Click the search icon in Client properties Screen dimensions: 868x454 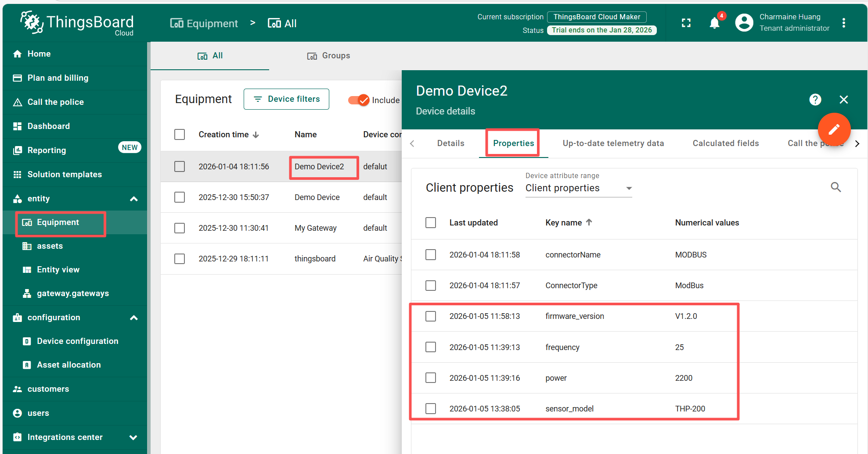[836, 187]
